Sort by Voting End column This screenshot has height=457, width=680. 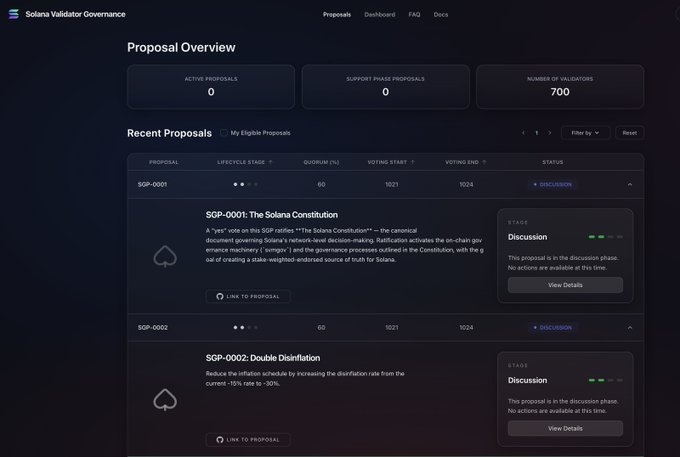466,162
